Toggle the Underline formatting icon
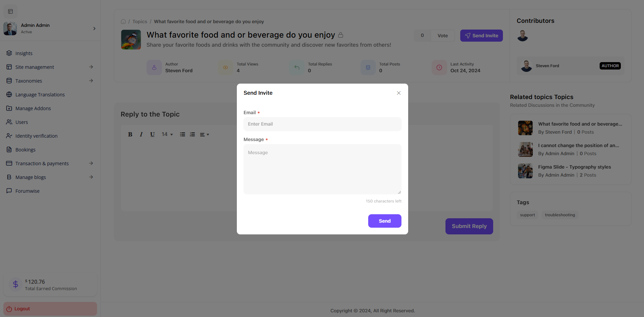644x317 pixels. point(152,134)
